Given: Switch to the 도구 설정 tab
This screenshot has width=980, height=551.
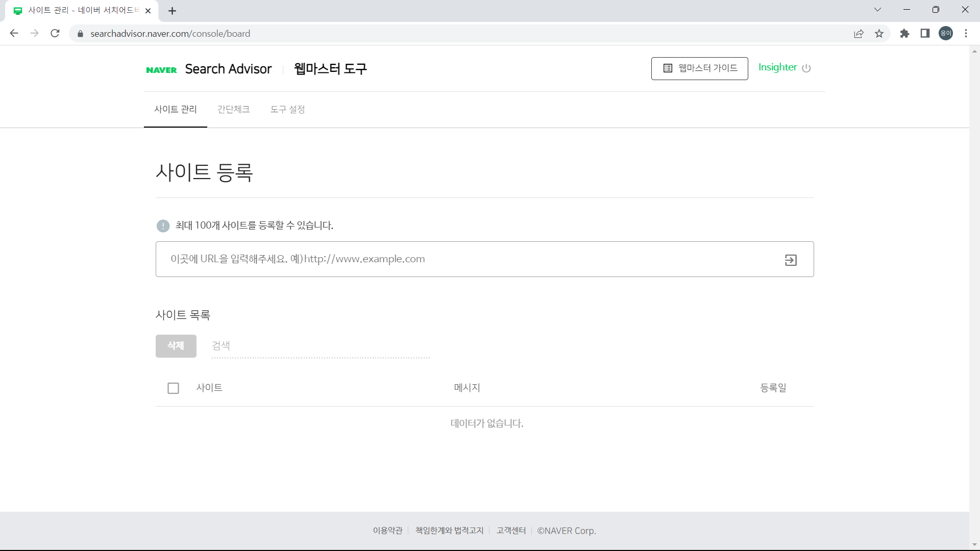Looking at the screenshot, I should [x=287, y=109].
